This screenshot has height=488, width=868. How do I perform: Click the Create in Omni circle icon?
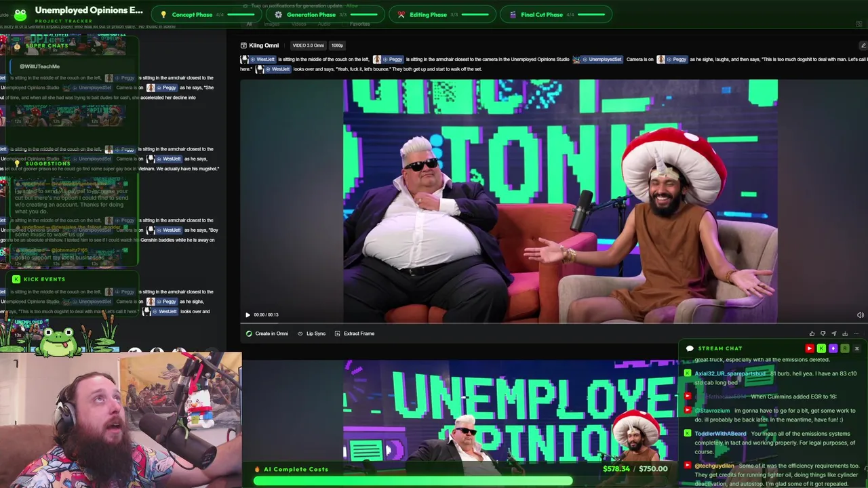click(249, 333)
